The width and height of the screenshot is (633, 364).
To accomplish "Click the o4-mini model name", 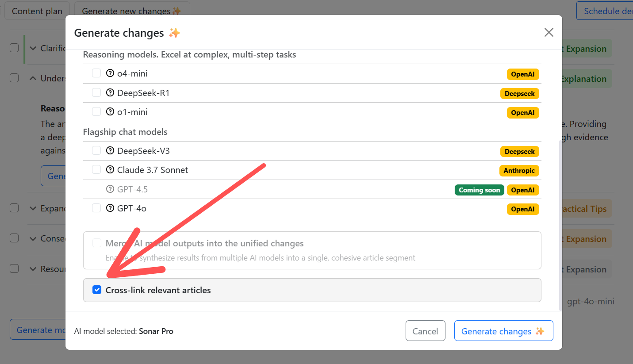I will point(132,73).
